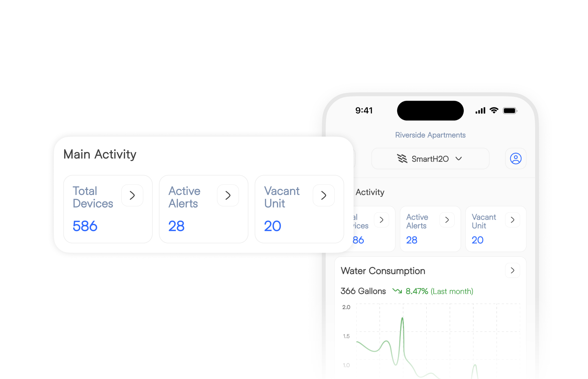Image resolution: width=588 pixels, height=379 pixels.
Task: Select Vacant Unit label on phone screen
Action: click(x=484, y=221)
